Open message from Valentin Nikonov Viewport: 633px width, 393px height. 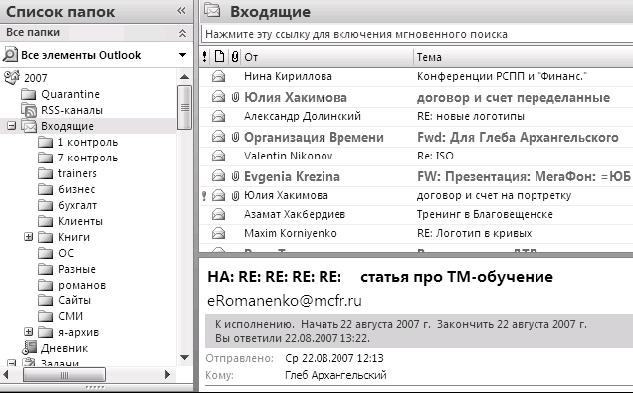tap(416, 156)
